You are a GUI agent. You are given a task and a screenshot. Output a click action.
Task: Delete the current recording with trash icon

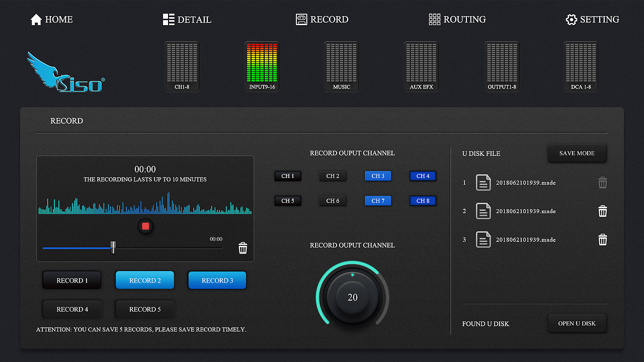pos(243,248)
